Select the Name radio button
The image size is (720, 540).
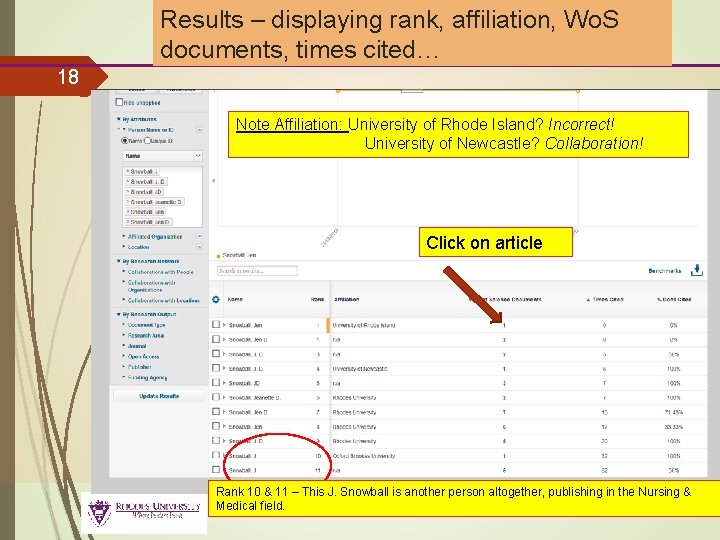point(124,141)
